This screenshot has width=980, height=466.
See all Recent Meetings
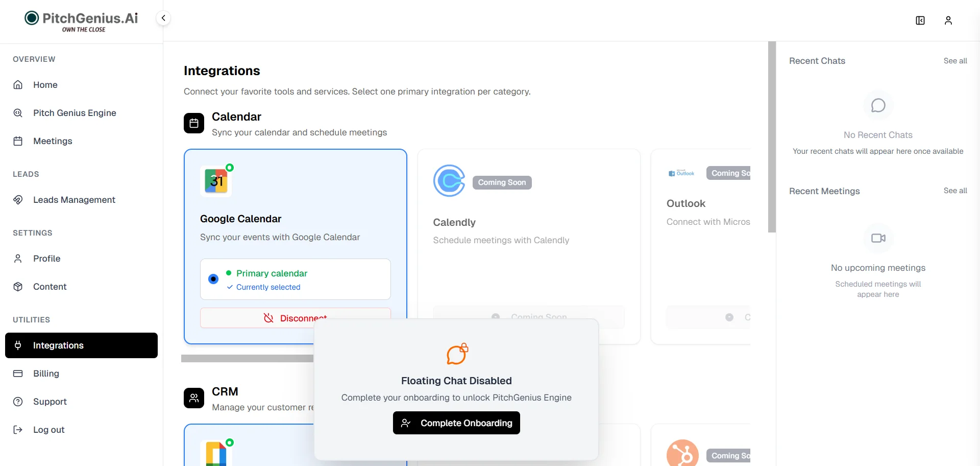(955, 191)
